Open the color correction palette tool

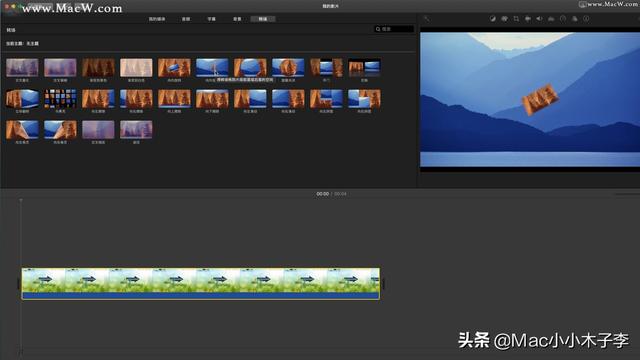pyautogui.click(x=504, y=19)
